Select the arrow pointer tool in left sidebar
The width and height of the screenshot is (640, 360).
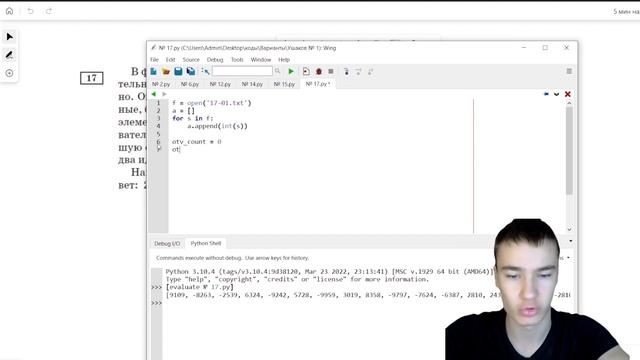point(9,37)
